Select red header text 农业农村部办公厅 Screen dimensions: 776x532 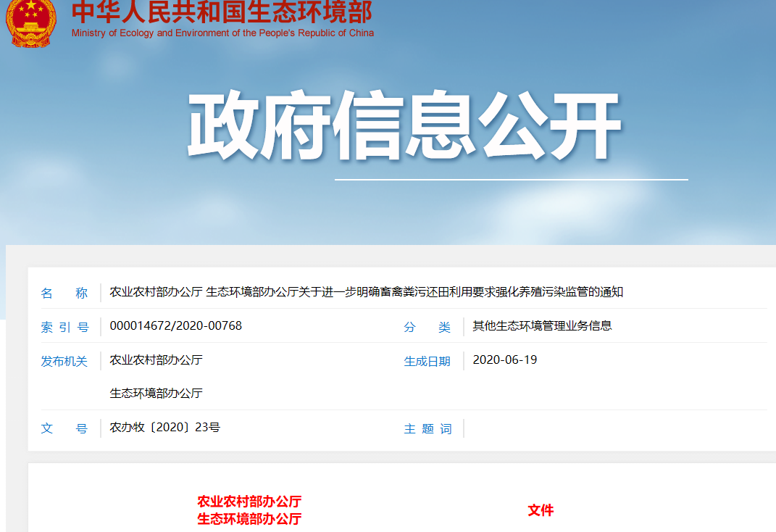click(249, 502)
